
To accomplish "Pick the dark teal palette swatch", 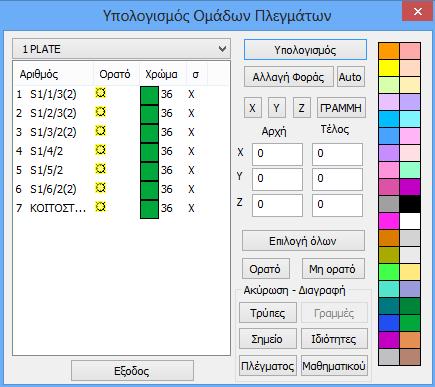I will [389, 306].
